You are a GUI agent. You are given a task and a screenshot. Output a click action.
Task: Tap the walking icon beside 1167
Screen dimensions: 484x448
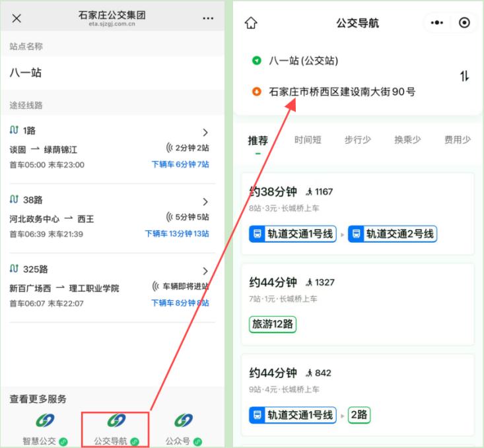point(309,192)
